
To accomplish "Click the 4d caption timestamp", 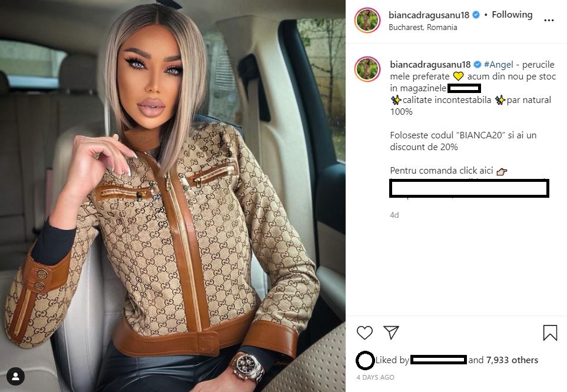I will (394, 215).
